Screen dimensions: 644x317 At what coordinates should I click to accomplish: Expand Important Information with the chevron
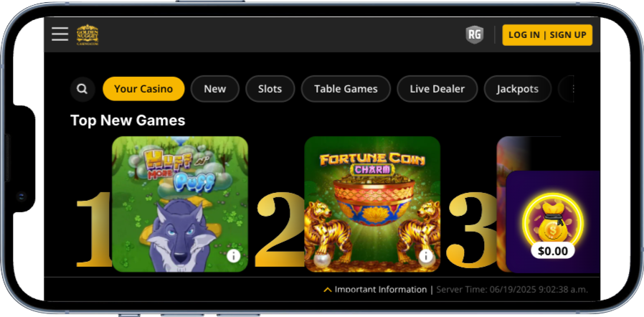coord(327,290)
